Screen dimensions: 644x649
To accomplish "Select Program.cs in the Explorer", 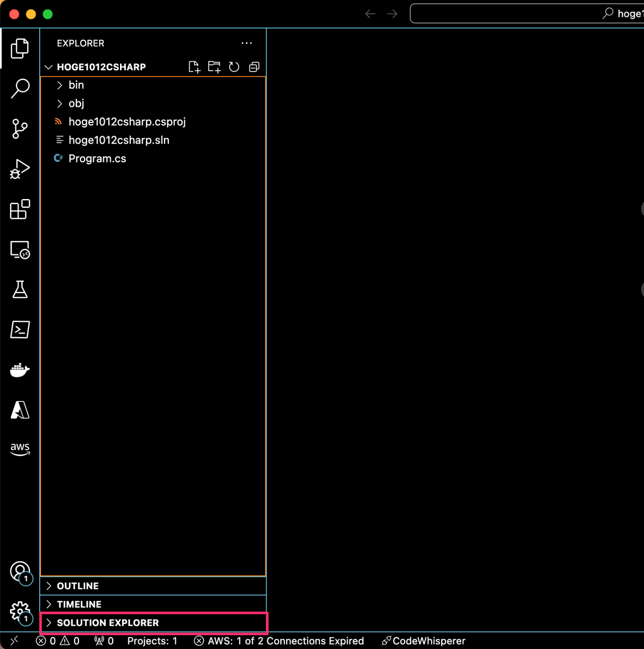I will [97, 158].
